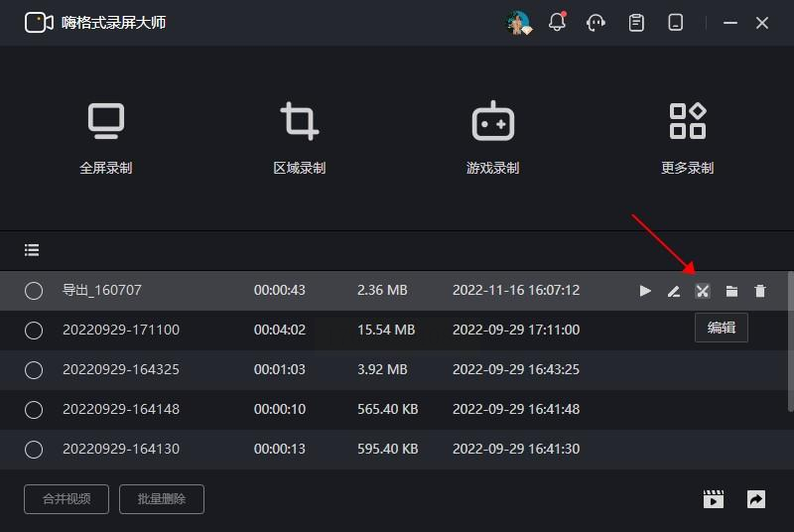This screenshot has width=794, height=532.
Task: Click the user avatar in the title bar
Action: coord(518,22)
